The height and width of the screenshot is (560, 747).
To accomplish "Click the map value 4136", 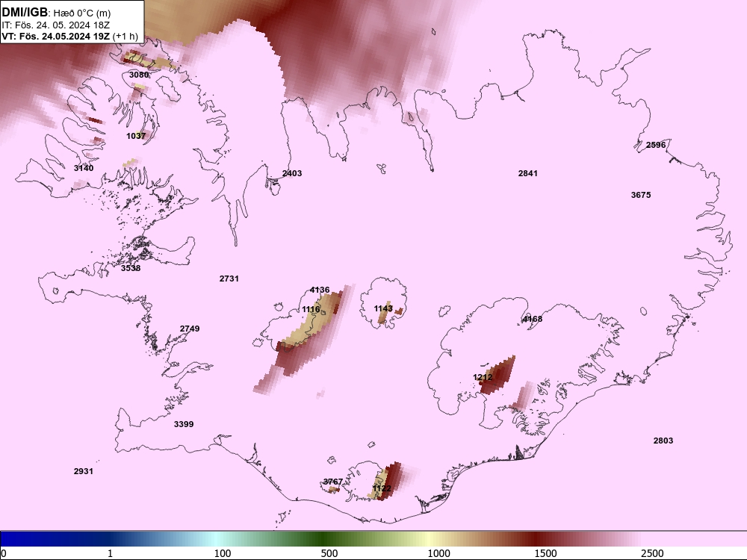I will [320, 290].
